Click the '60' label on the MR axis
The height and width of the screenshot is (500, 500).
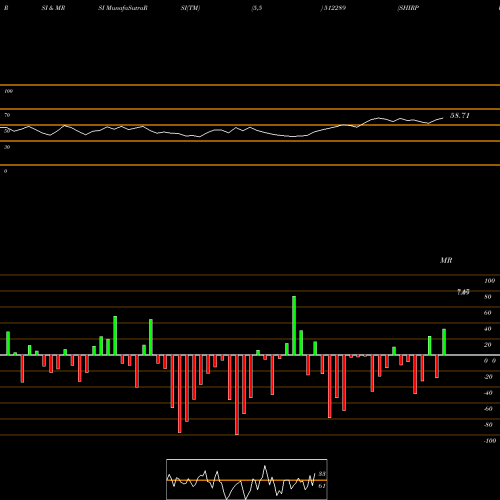coord(488,313)
